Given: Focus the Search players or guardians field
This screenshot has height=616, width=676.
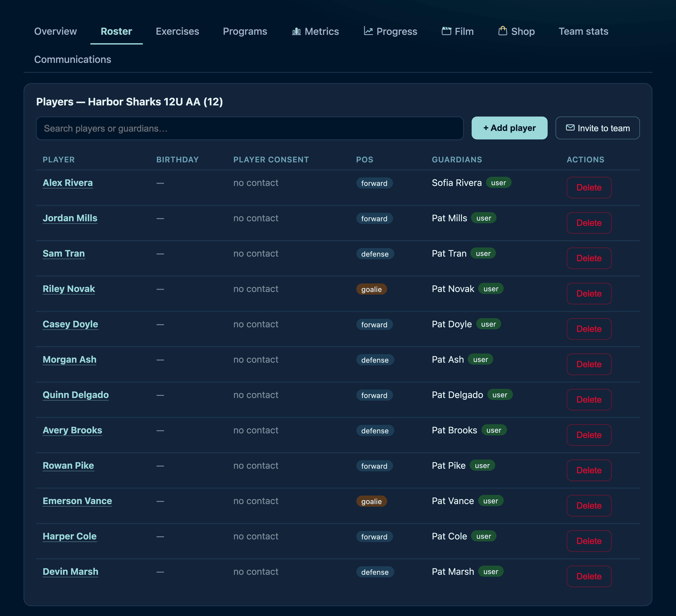Looking at the screenshot, I should [x=249, y=128].
